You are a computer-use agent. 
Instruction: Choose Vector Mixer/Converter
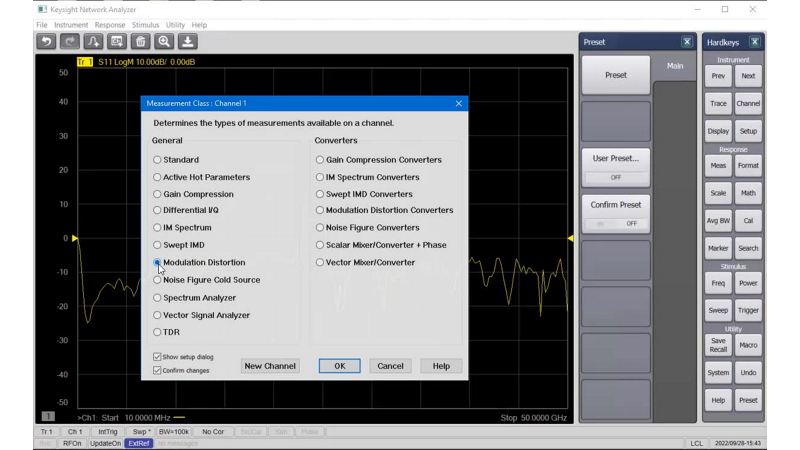[320, 262]
